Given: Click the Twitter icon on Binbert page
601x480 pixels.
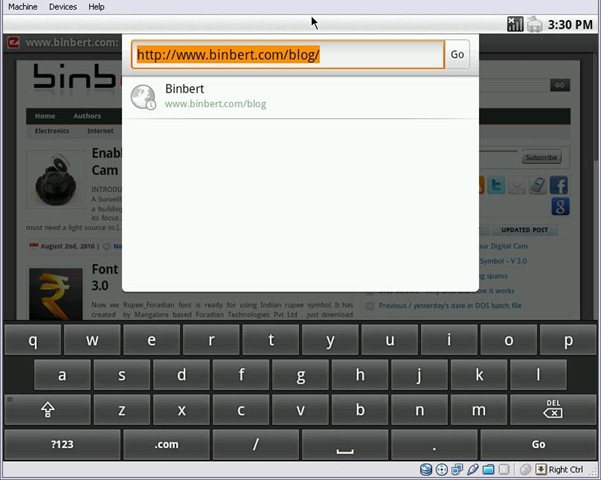Looking at the screenshot, I should [496, 186].
